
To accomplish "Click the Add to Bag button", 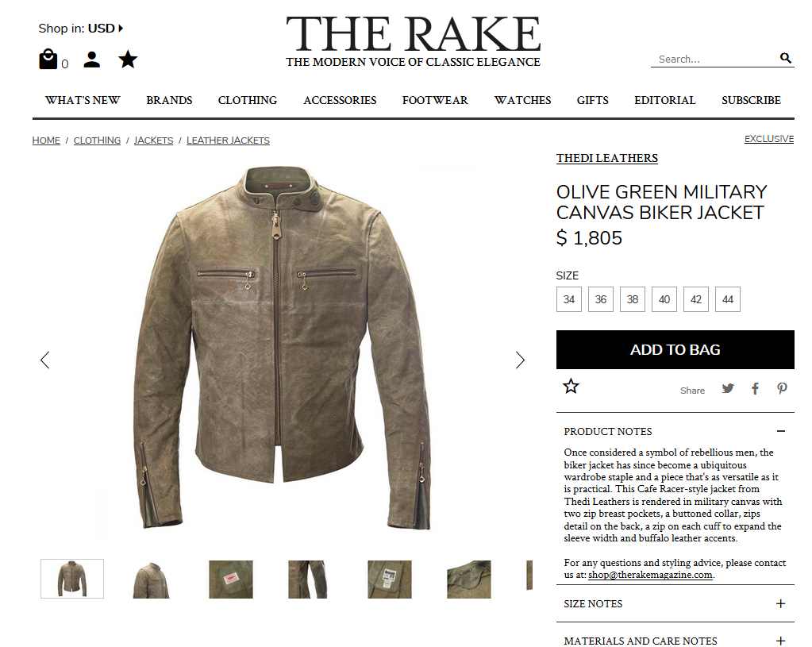I will coord(675,349).
